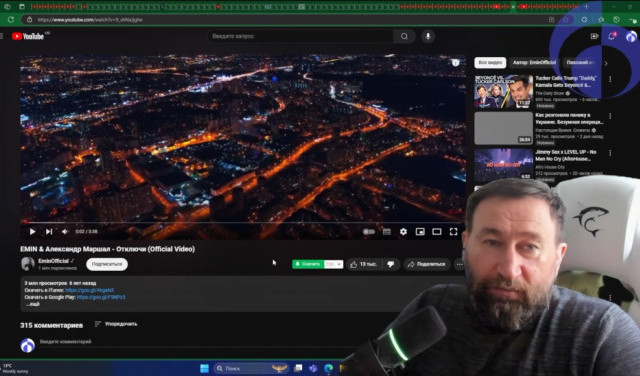Enter fullscreen mode
Image resolution: width=640 pixels, height=376 pixels.
point(453,231)
